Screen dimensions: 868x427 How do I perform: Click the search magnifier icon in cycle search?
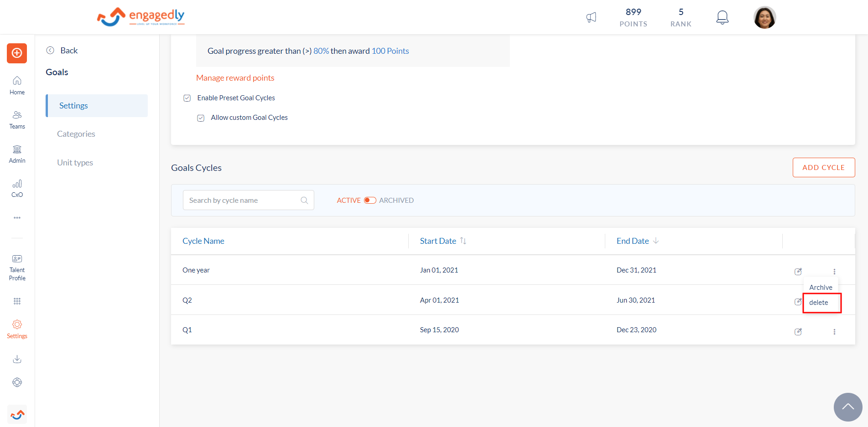(304, 200)
